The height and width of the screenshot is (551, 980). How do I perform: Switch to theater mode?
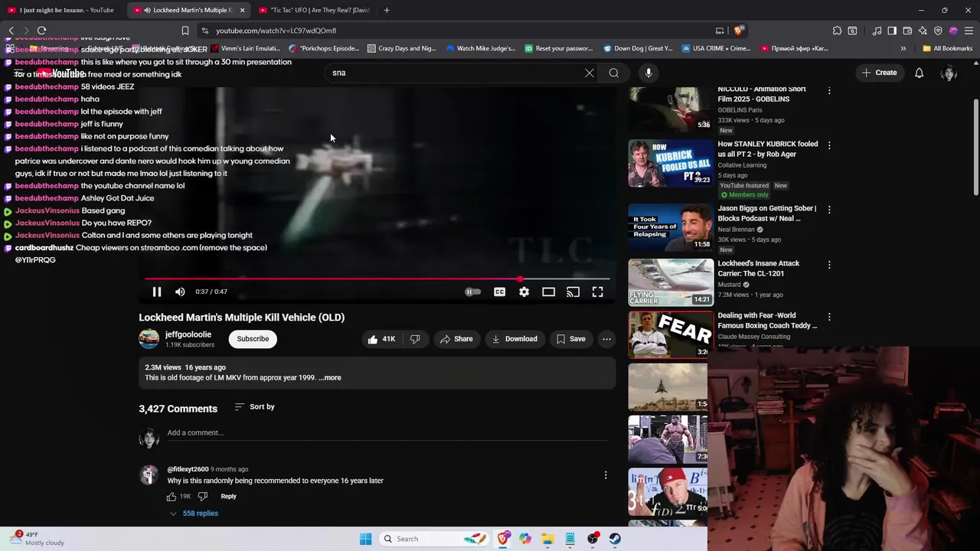point(548,292)
